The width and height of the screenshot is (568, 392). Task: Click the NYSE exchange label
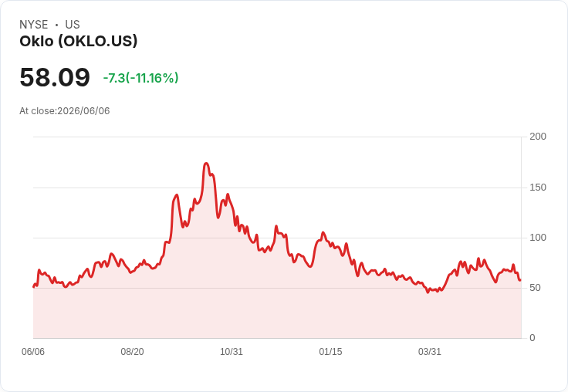point(34,25)
